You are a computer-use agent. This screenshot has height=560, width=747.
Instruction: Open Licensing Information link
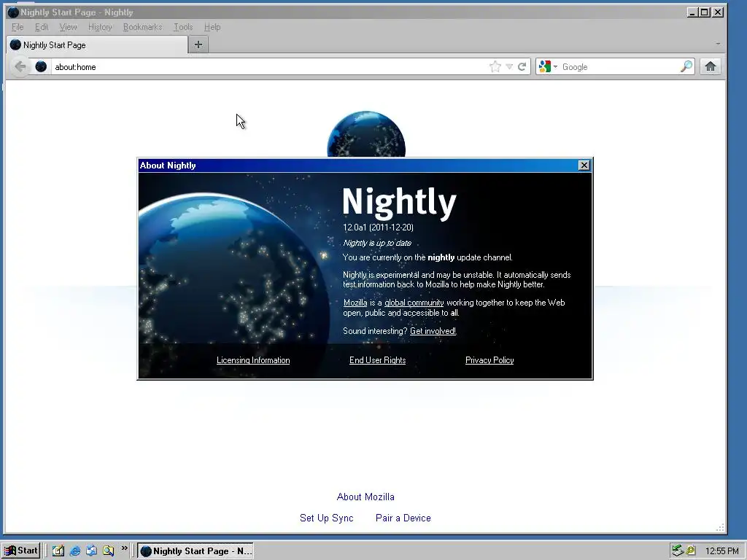pyautogui.click(x=253, y=360)
